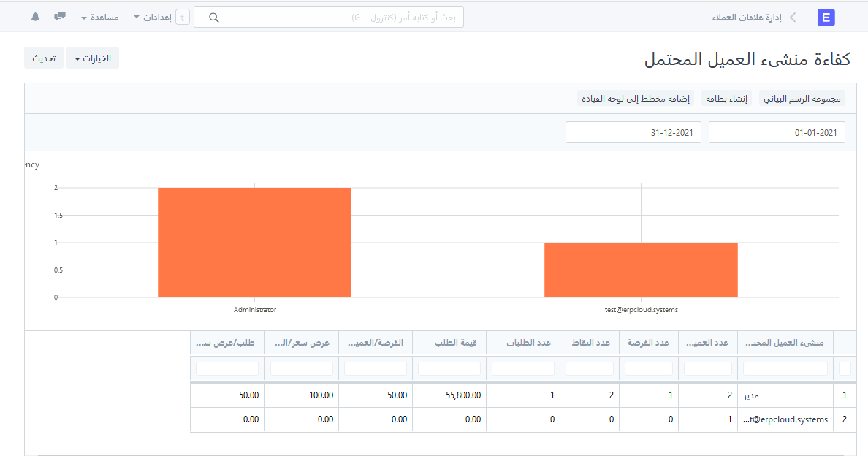The image size is (868, 456).
Task: Sort by عدد النقاط column header
Action: pyautogui.click(x=590, y=343)
